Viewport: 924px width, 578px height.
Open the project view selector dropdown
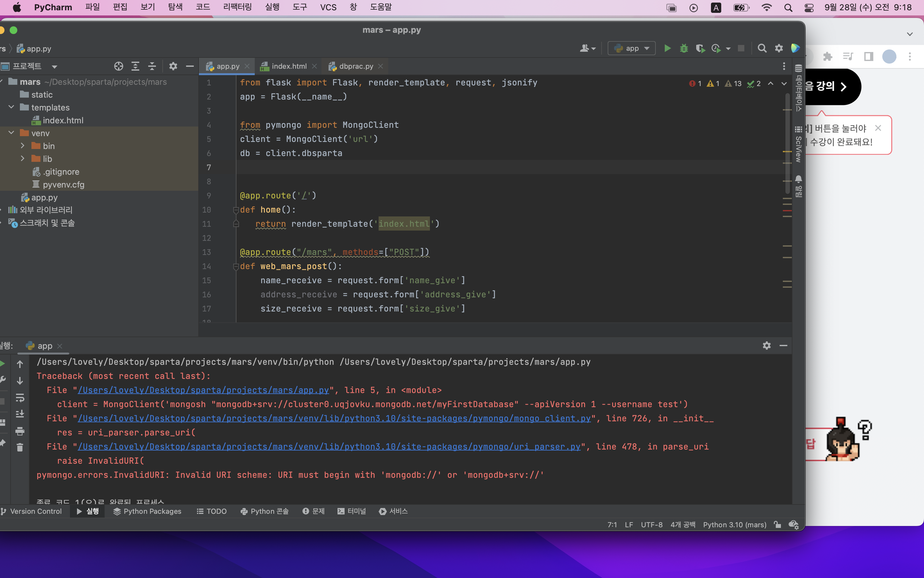[55, 66]
